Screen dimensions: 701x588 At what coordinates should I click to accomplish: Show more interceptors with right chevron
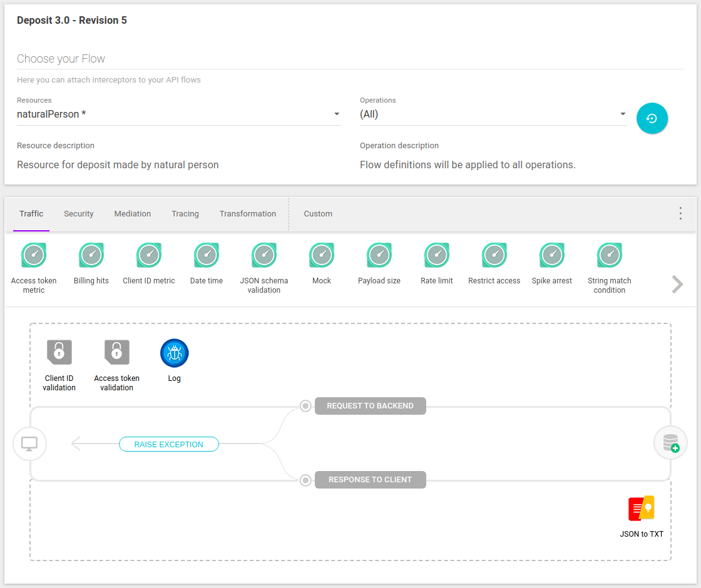coord(677,284)
